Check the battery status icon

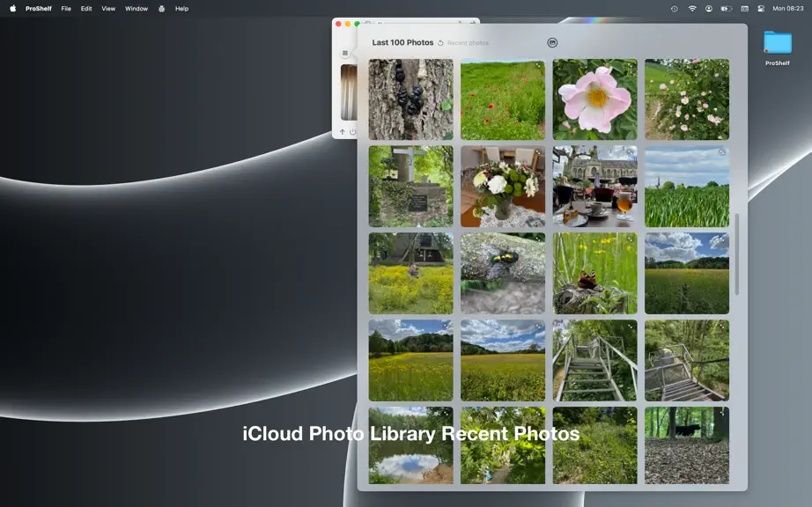click(726, 8)
